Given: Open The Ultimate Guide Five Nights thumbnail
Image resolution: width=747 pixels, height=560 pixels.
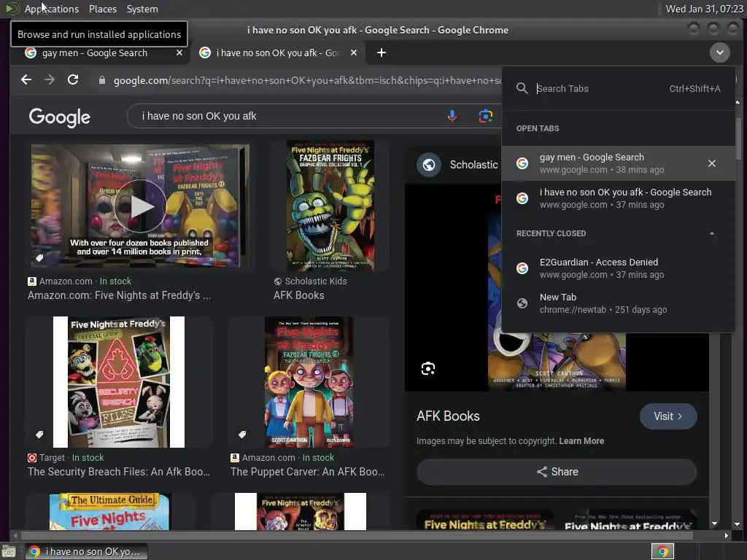Looking at the screenshot, I should 109,511.
